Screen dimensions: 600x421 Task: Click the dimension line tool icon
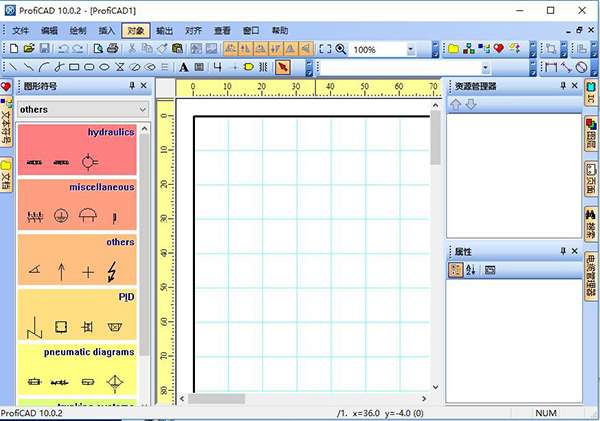(551, 67)
